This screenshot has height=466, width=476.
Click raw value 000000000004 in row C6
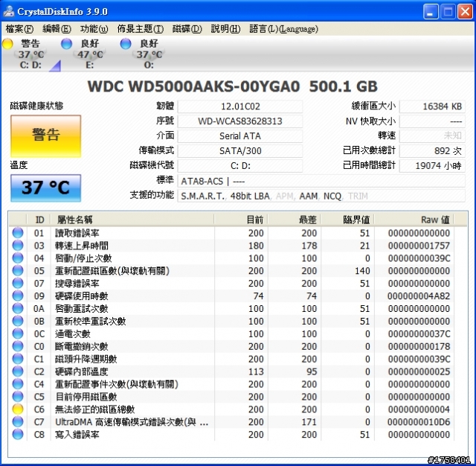419,409
